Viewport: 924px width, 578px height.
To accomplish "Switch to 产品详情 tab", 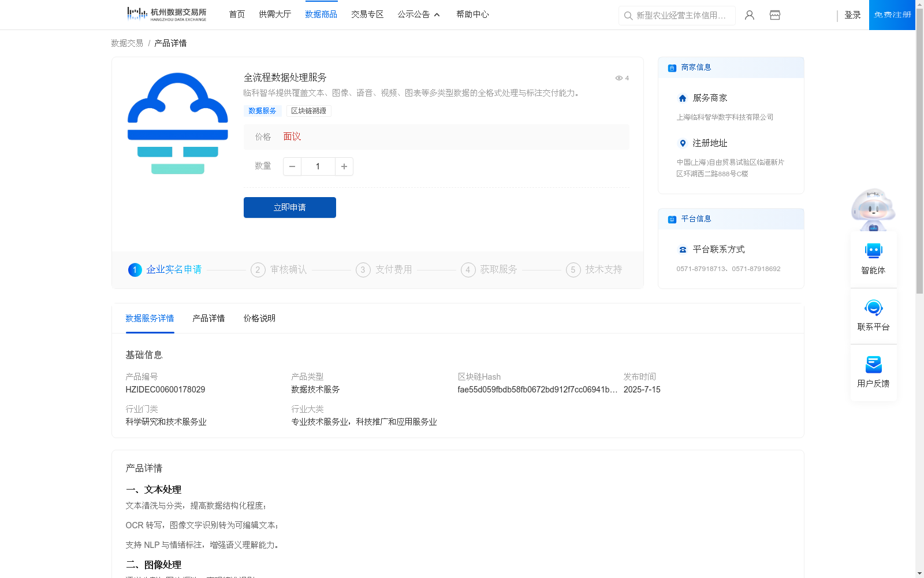I will (208, 318).
